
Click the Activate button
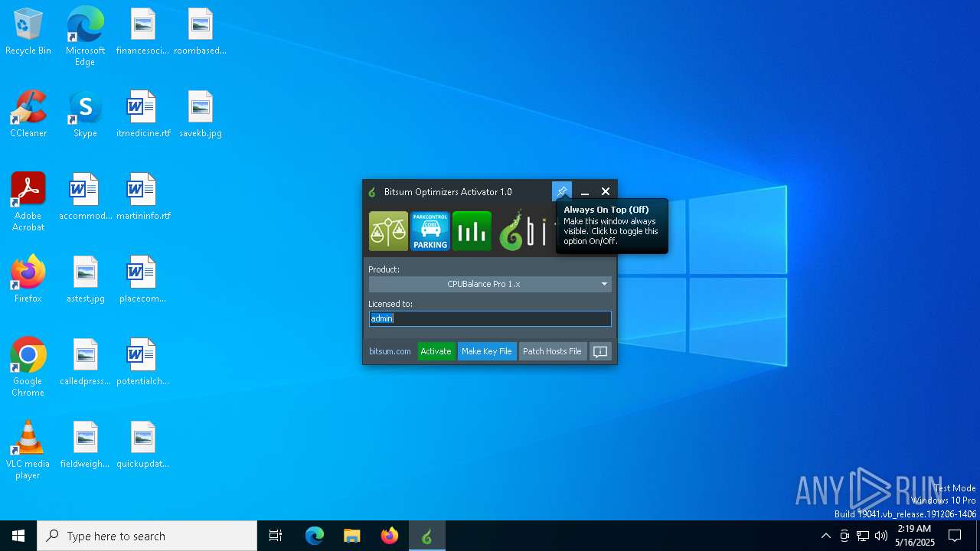[x=436, y=351]
